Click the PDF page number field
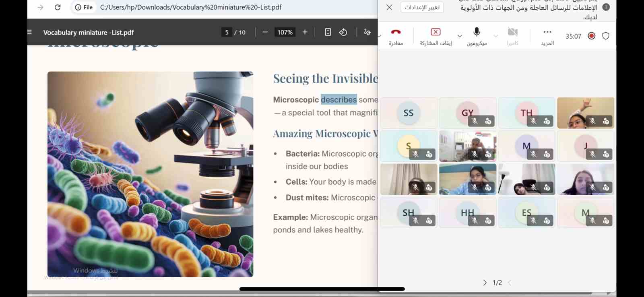644x297 pixels. 227,32
